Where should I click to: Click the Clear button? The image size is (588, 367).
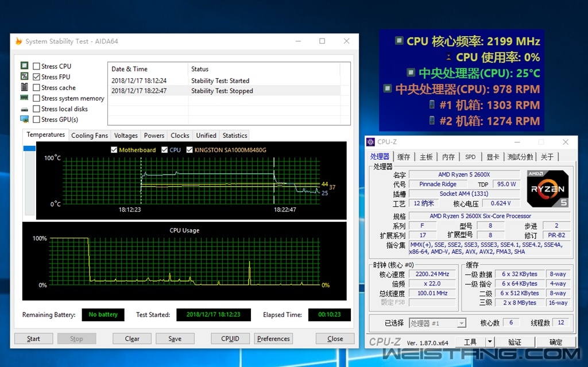[x=132, y=338]
